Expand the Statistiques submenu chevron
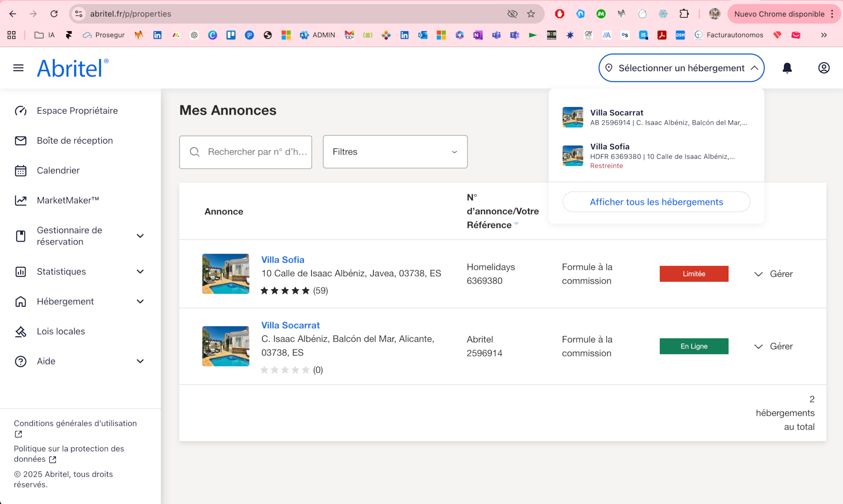 point(140,272)
